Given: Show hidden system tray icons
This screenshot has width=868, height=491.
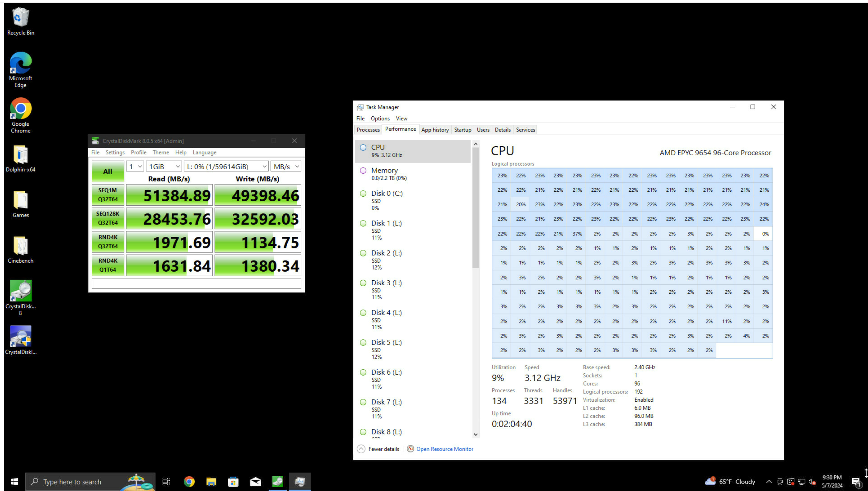Looking at the screenshot, I should coord(769,482).
